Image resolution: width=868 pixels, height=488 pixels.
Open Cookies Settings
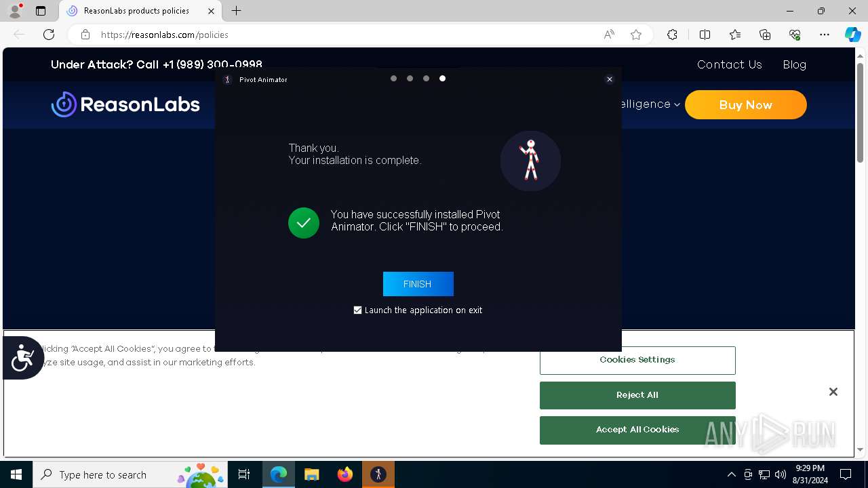point(637,360)
